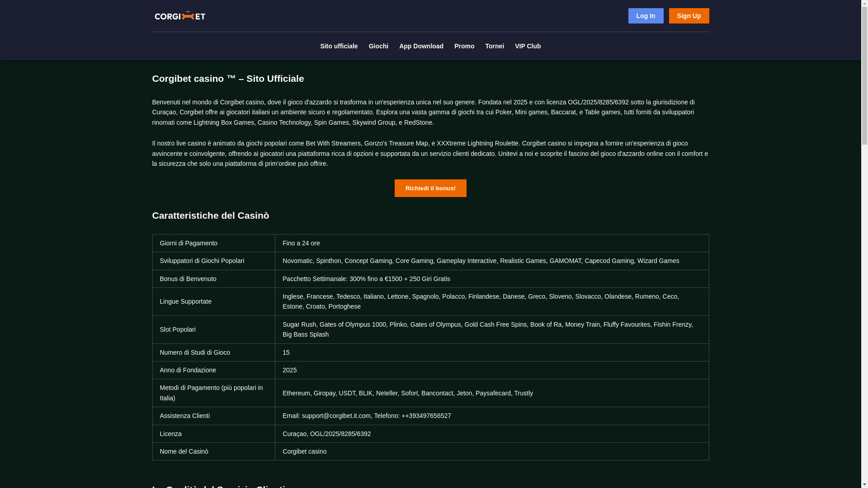Click the Assistenza Clienti cell
The height and width of the screenshot is (488, 868).
[x=214, y=416]
